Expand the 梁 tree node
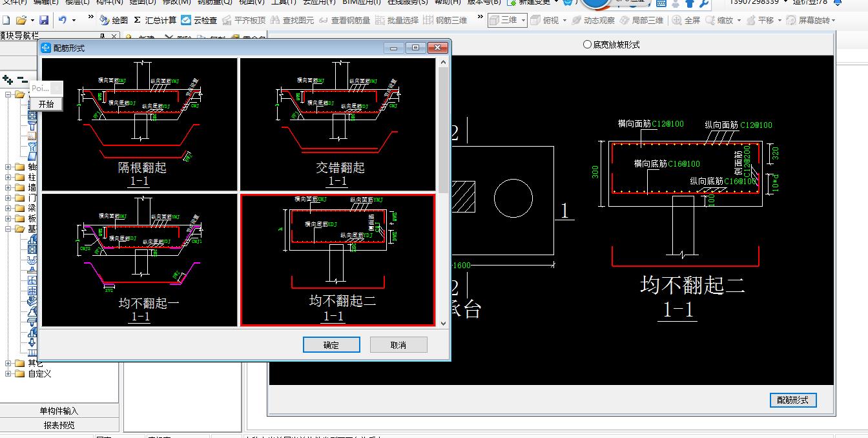Viewport: 868px width, 438px height. [8, 208]
